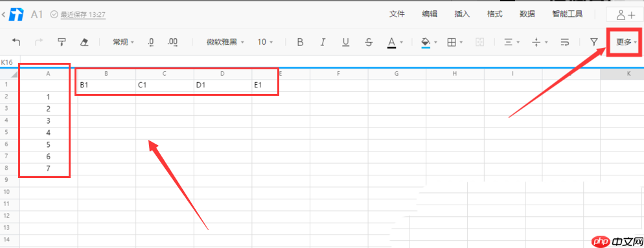Open the 微软雅黑 font dropdown
Screen dimensions: 644x248
(x=225, y=42)
